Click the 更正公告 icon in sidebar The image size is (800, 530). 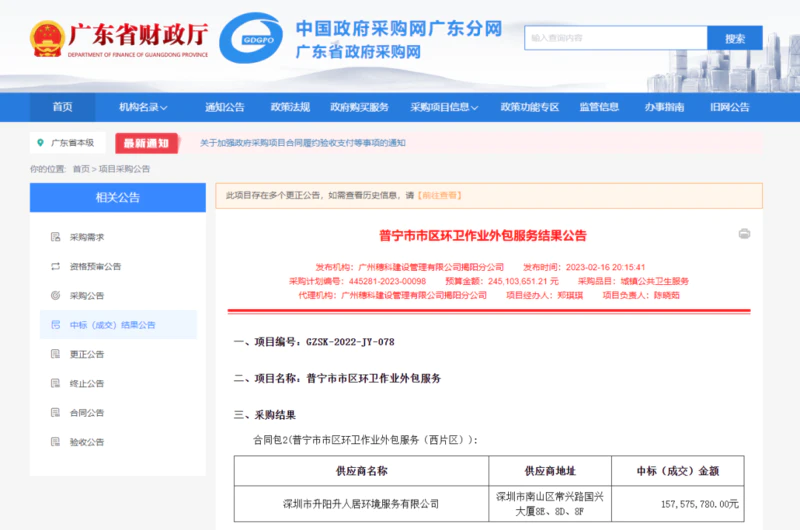coord(55,354)
